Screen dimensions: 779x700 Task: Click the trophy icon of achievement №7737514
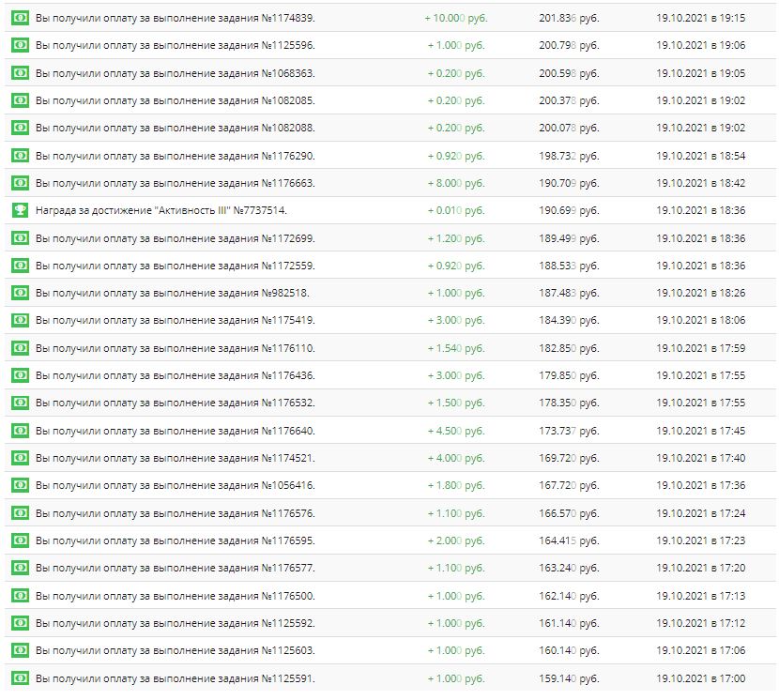click(x=21, y=210)
